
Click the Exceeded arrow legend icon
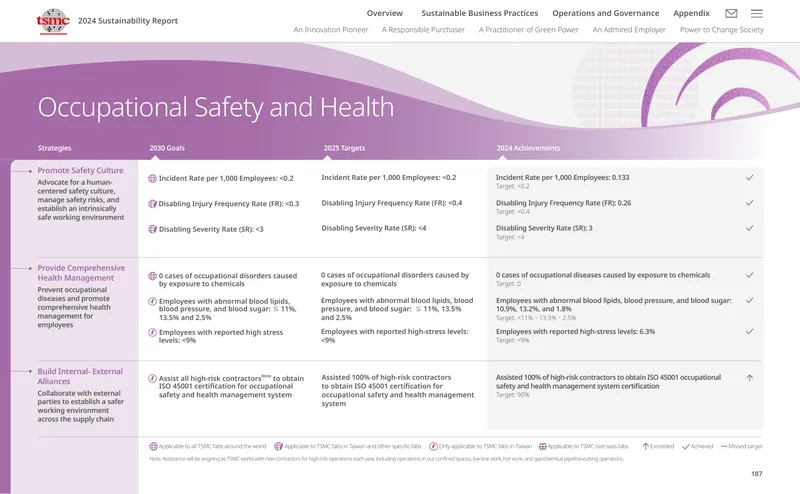pos(645,447)
